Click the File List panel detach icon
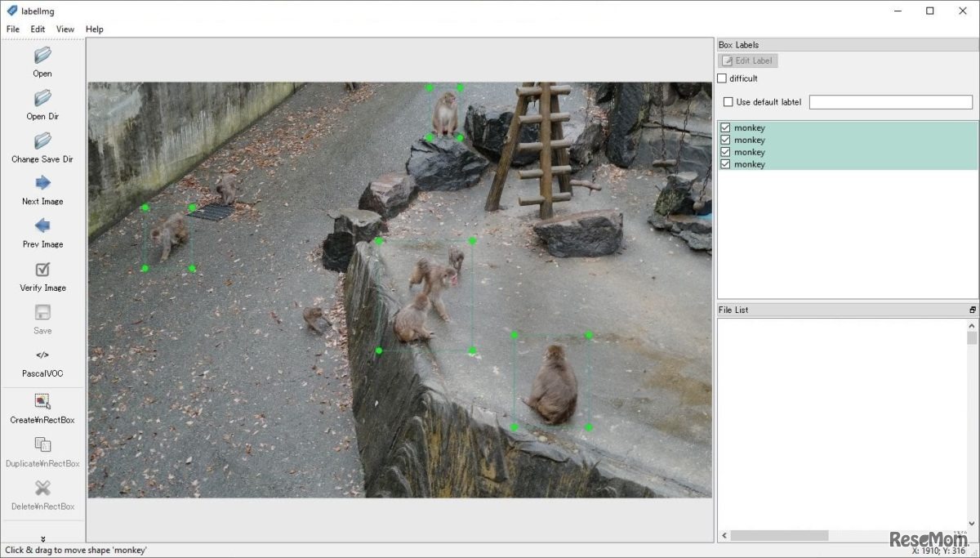 [972, 310]
